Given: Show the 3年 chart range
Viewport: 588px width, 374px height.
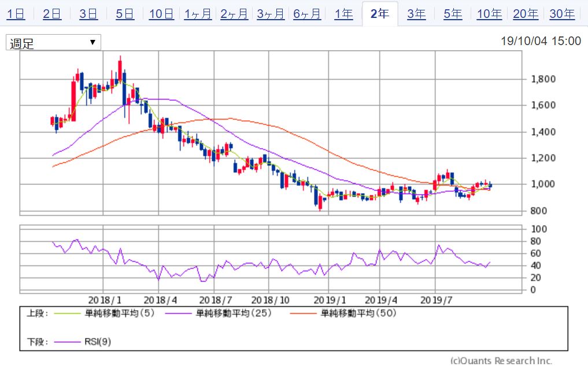Looking at the screenshot, I should [416, 14].
